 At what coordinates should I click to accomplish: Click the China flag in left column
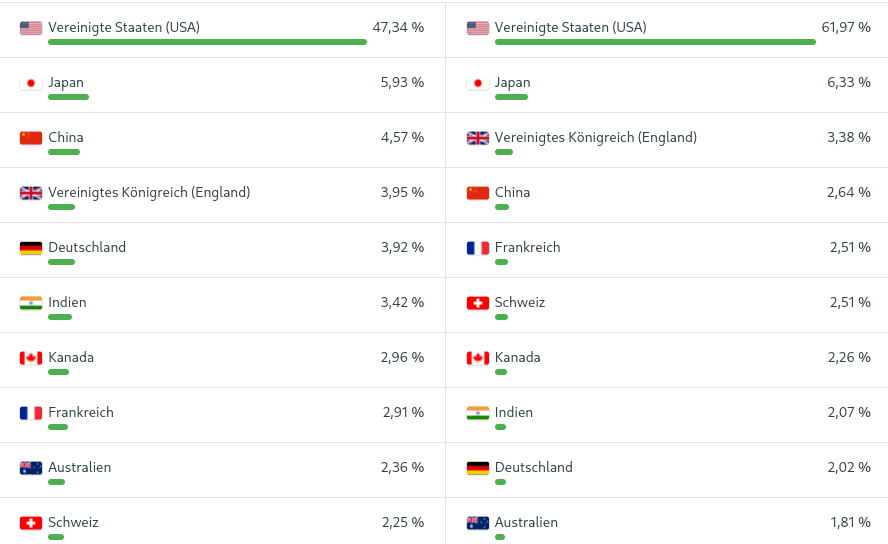pos(31,138)
